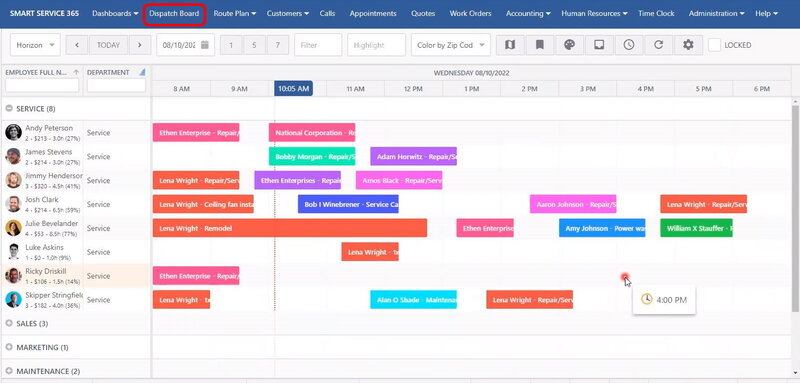800x383 pixels.
Task: Open the Calls page
Action: pos(328,13)
